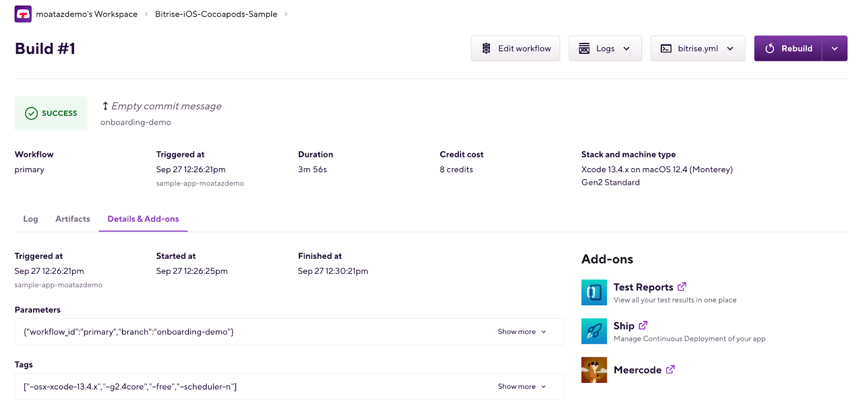The height and width of the screenshot is (410, 868).
Task: Open Bitrise-iOS-Cocoapods-Sample breadcrumb
Action: 216,14
